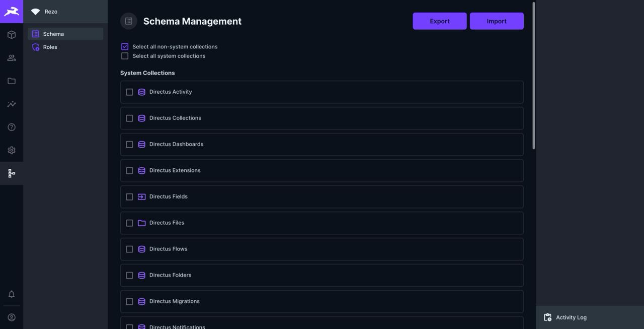
Task: Open the Content module from the sidebar
Action: pyautogui.click(x=11, y=33)
